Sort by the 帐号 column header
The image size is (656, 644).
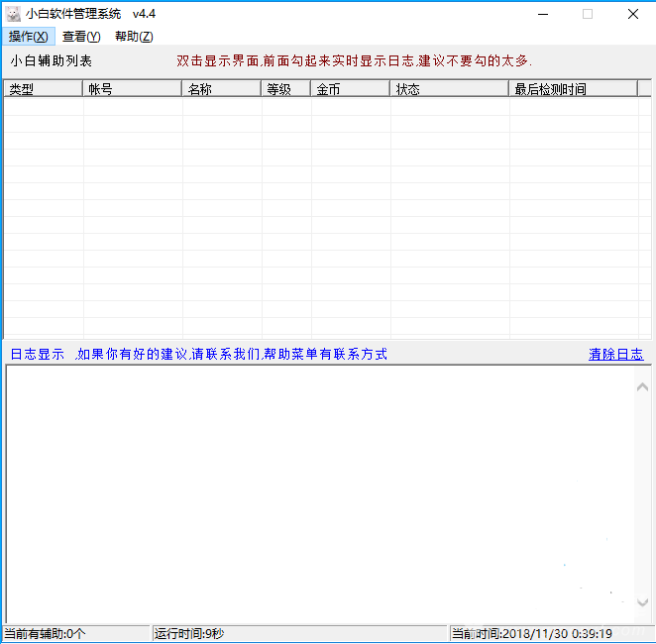132,89
